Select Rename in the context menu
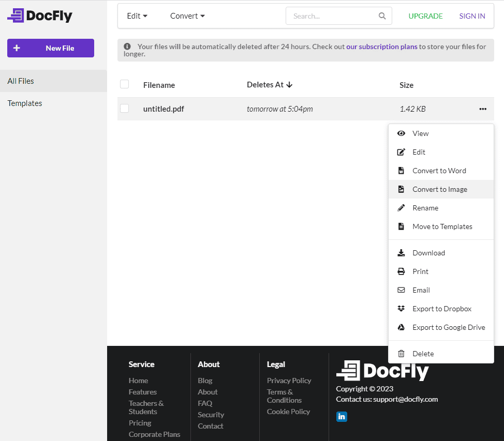This screenshot has height=441, width=504. 441,208
